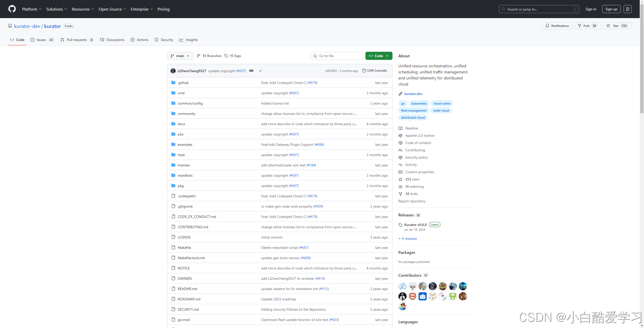Open the commit history clock icon
Image resolution: width=644 pixels, height=328 pixels.
[364, 71]
